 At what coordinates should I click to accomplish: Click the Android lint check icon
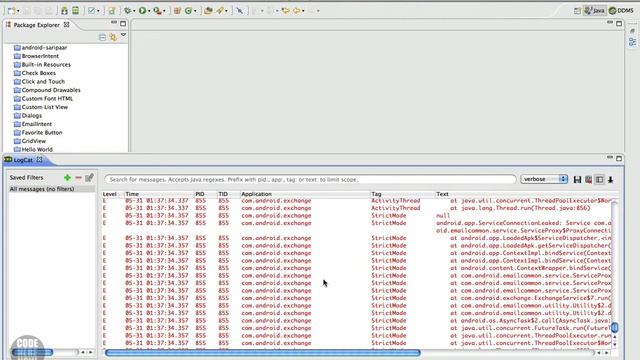(x=91, y=11)
